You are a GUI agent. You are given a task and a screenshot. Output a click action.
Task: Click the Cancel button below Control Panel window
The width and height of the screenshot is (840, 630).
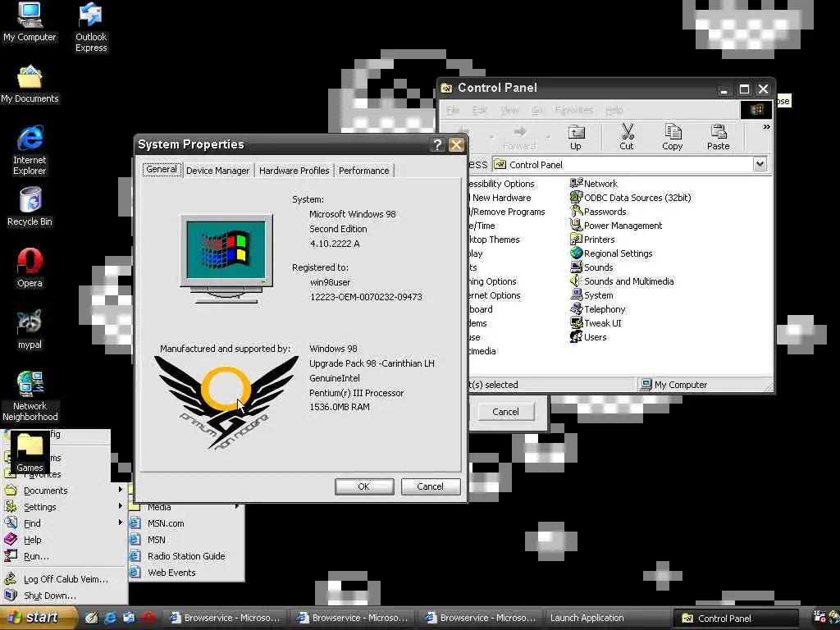pyautogui.click(x=505, y=412)
